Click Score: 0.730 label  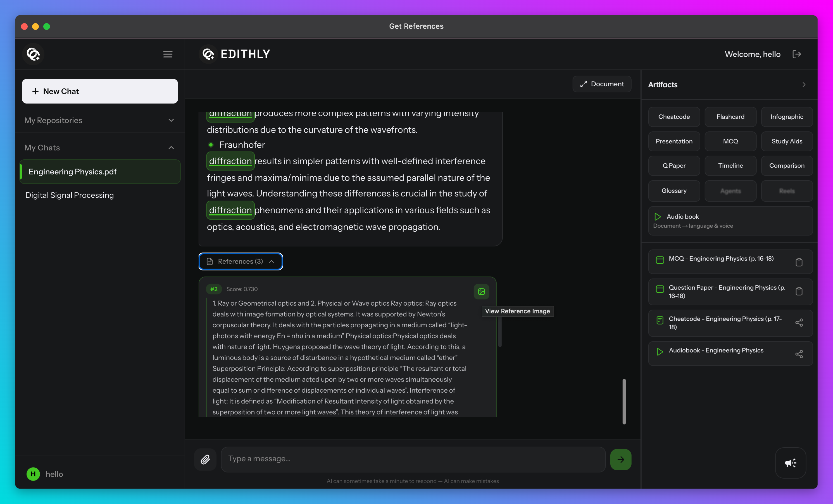click(x=242, y=289)
